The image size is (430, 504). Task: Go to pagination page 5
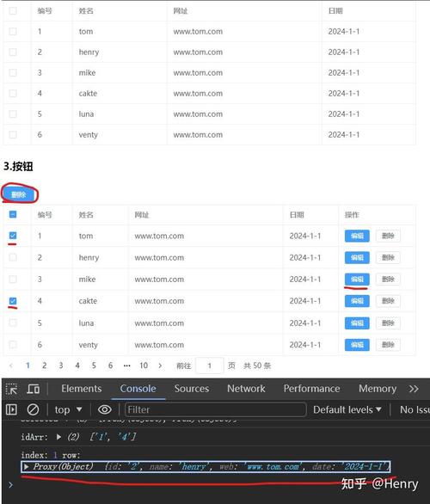[94, 366]
